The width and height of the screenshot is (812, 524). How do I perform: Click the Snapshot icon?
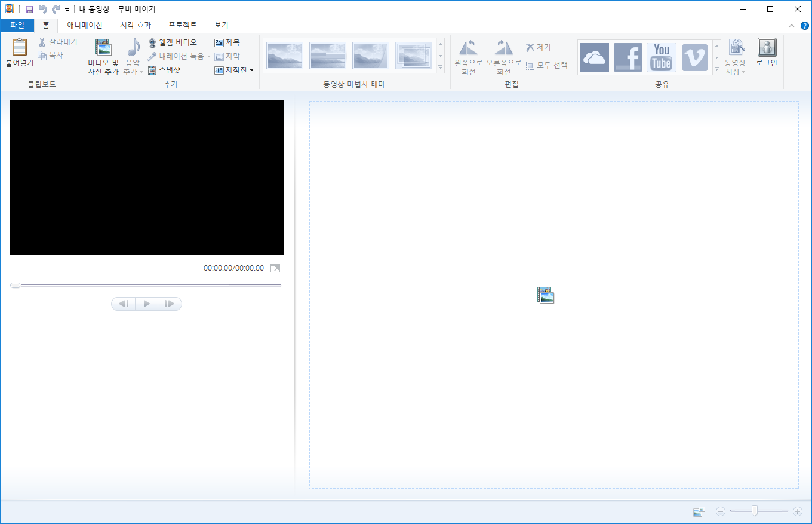(x=152, y=70)
